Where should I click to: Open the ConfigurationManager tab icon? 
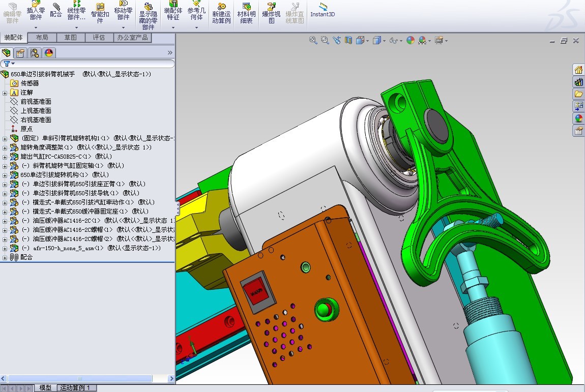point(35,53)
